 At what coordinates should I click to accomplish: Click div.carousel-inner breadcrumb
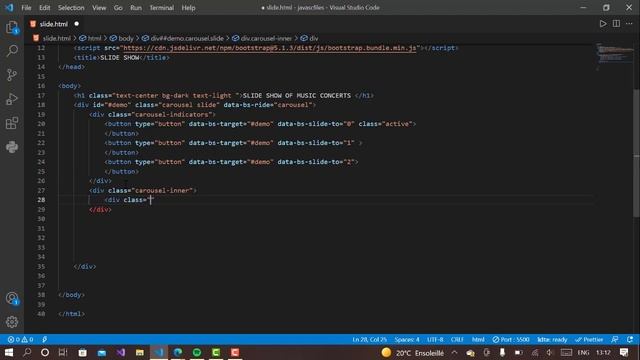(x=266, y=38)
